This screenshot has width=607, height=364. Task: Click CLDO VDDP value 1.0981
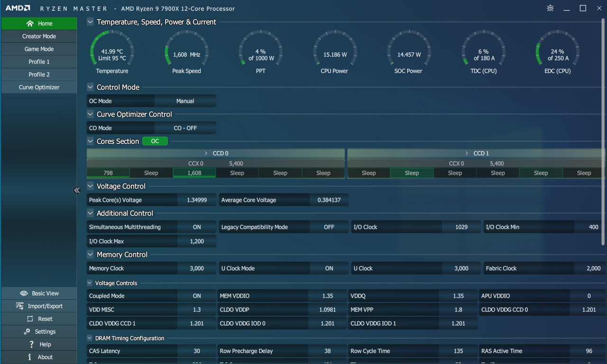pos(328,309)
